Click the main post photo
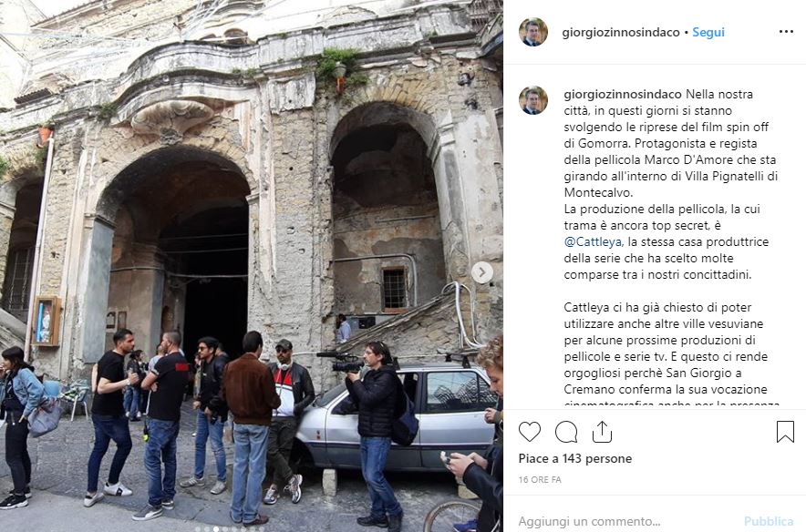 click(252, 266)
